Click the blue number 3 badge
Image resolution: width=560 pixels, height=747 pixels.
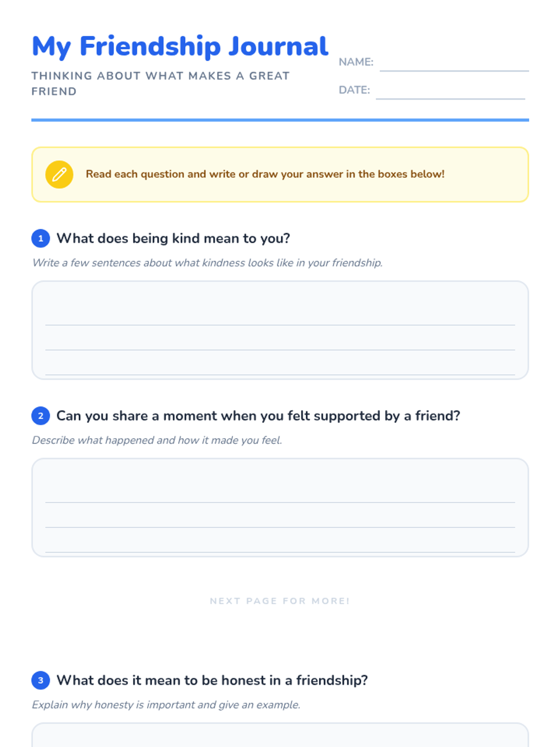[41, 680]
